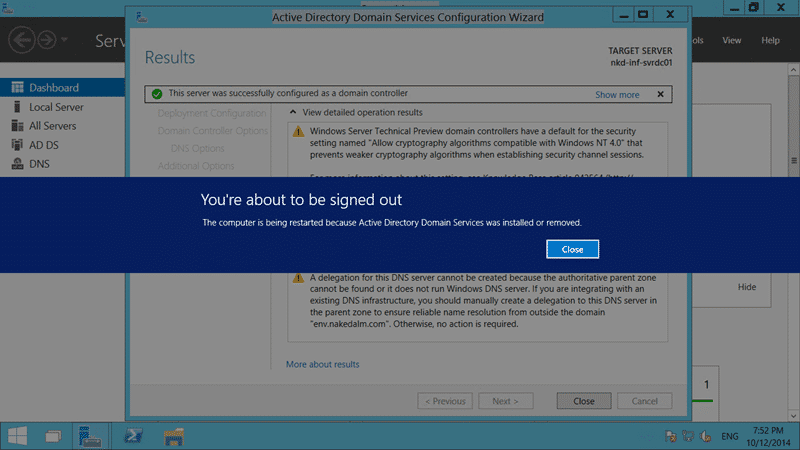The height and width of the screenshot is (450, 800).
Task: Click the taskbar clock showing 7:52 PM
Action: (x=768, y=436)
